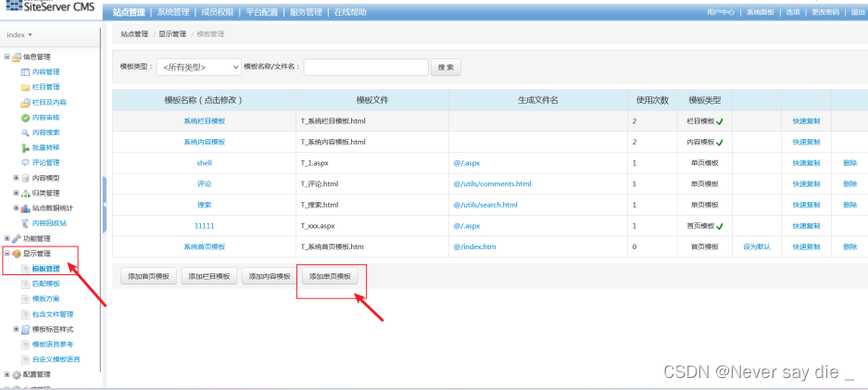868x390 pixels.
Task: Collapse the 显示管理 tree node
Action: [x=6, y=254]
